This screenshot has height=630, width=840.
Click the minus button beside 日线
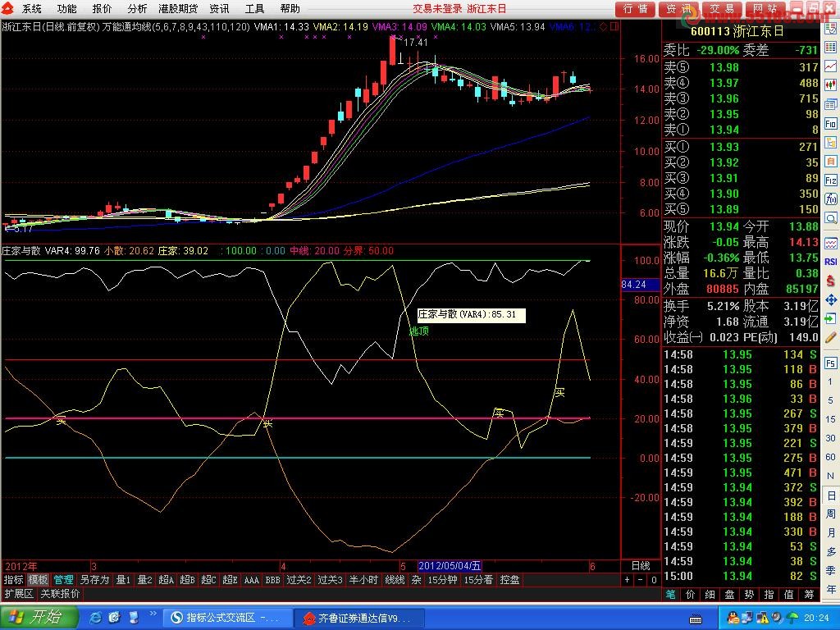point(641,579)
